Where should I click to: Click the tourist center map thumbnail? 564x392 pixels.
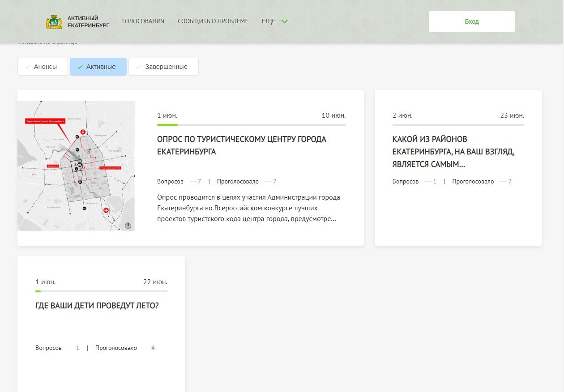76,166
